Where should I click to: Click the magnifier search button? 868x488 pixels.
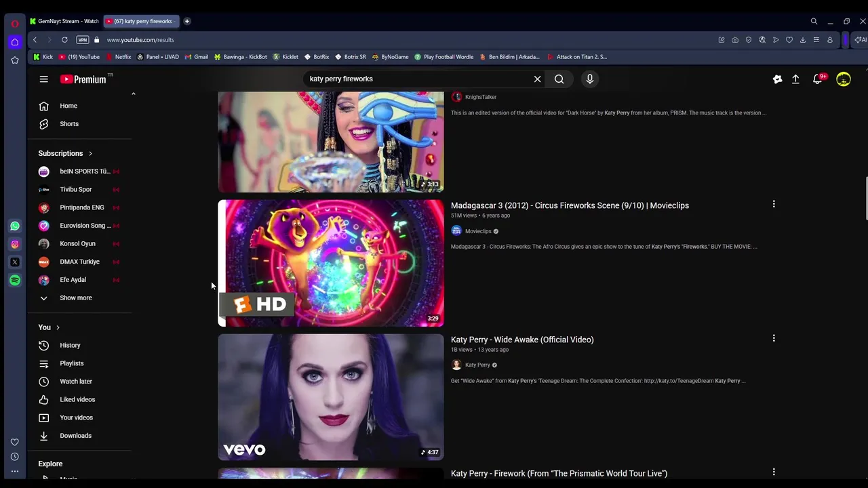tap(559, 79)
